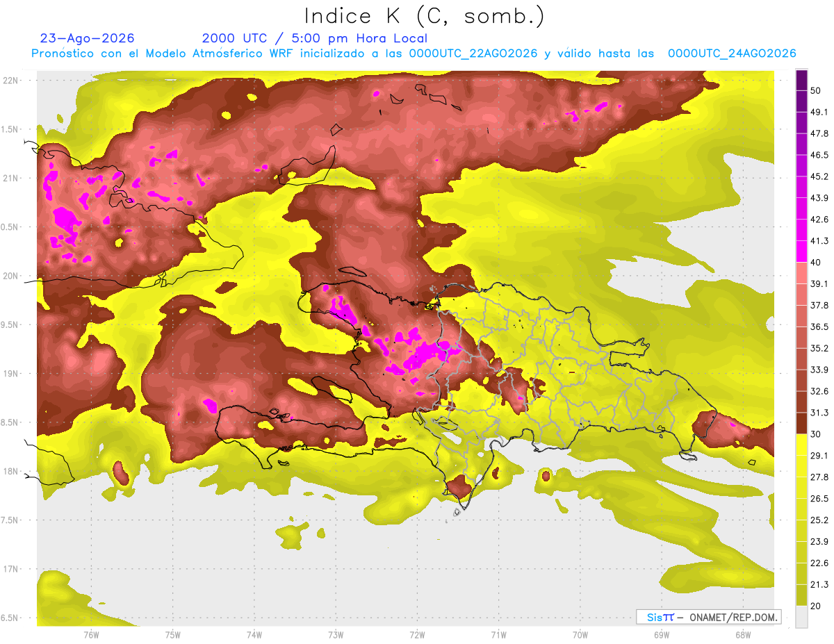The image size is (834, 644).
Task: Click the colorbar label "37.8"
Action: click(x=820, y=306)
